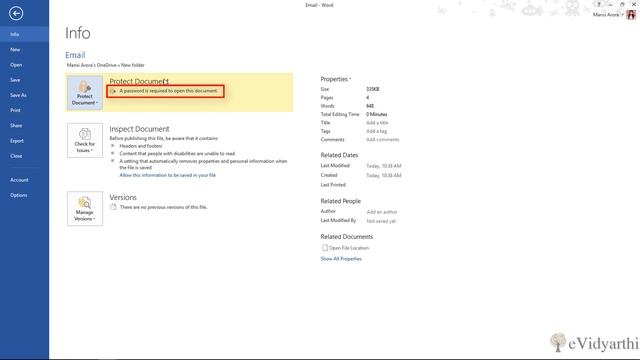
Task: Click the Versions heading
Action: pyautogui.click(x=123, y=197)
